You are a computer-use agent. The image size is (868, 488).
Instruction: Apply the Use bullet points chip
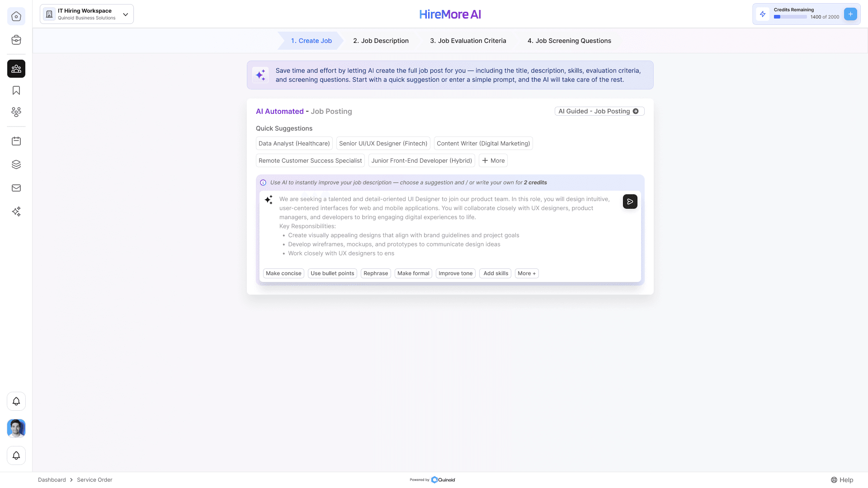[332, 273]
